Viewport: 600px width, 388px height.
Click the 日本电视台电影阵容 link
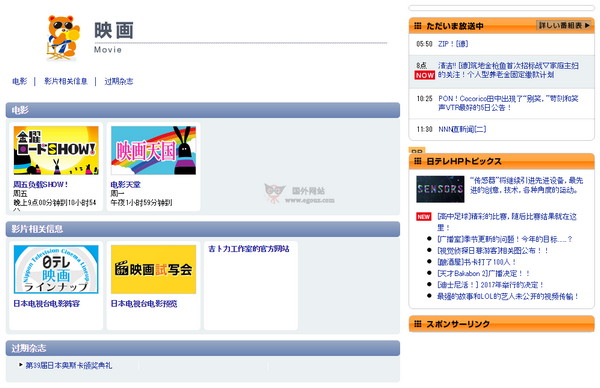(47, 304)
